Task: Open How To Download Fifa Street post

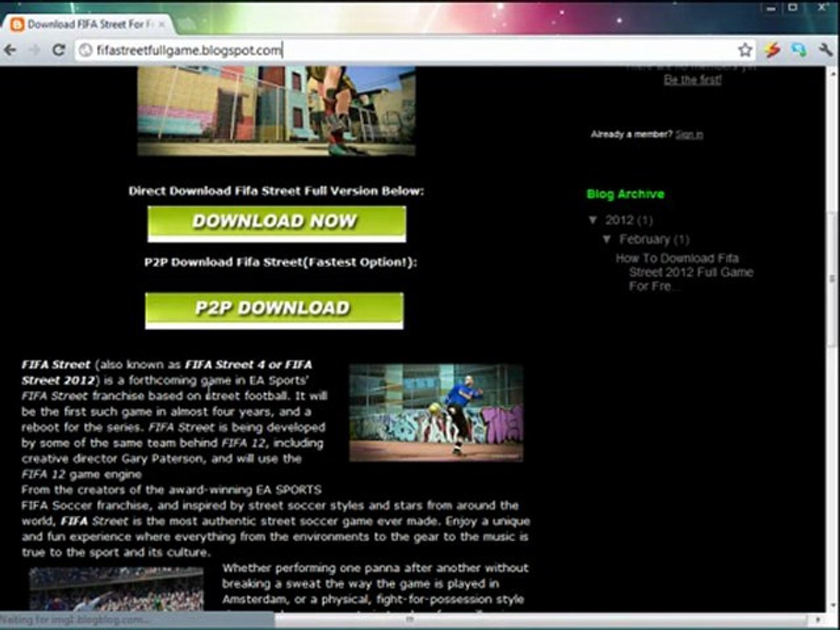Action: (x=684, y=272)
